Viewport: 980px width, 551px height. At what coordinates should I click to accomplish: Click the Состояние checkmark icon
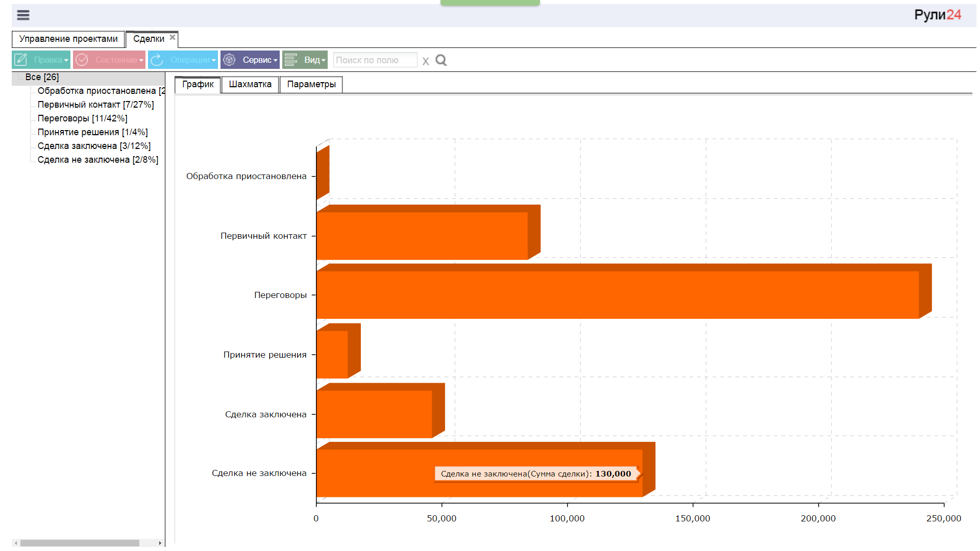tap(82, 60)
